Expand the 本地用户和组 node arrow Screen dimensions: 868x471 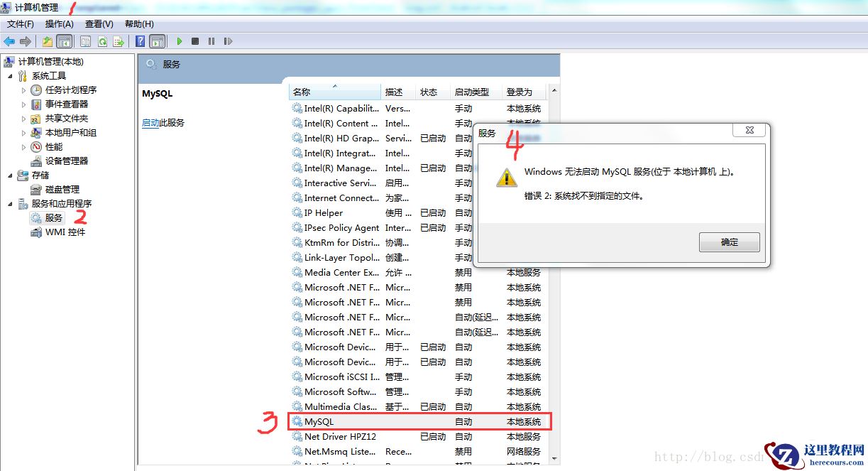pos(23,133)
